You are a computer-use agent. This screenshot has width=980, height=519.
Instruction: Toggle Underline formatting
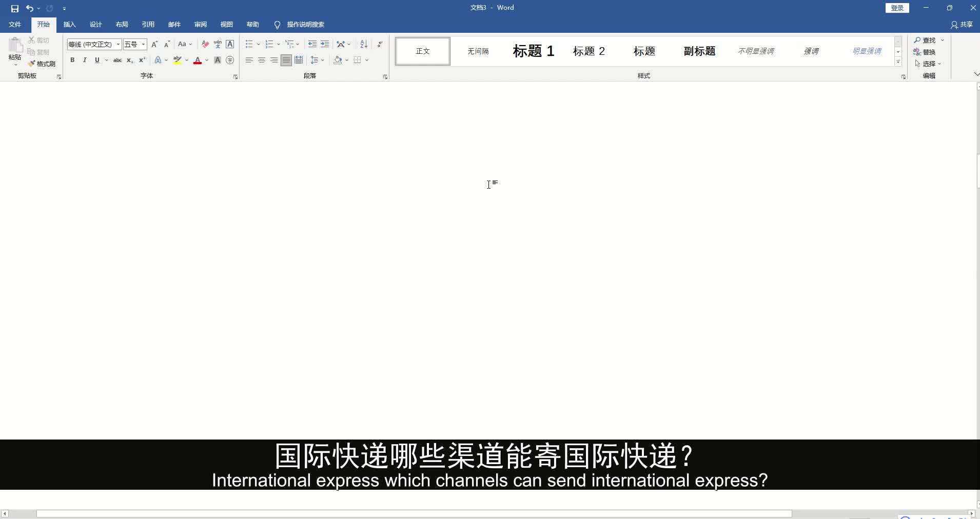tap(97, 60)
